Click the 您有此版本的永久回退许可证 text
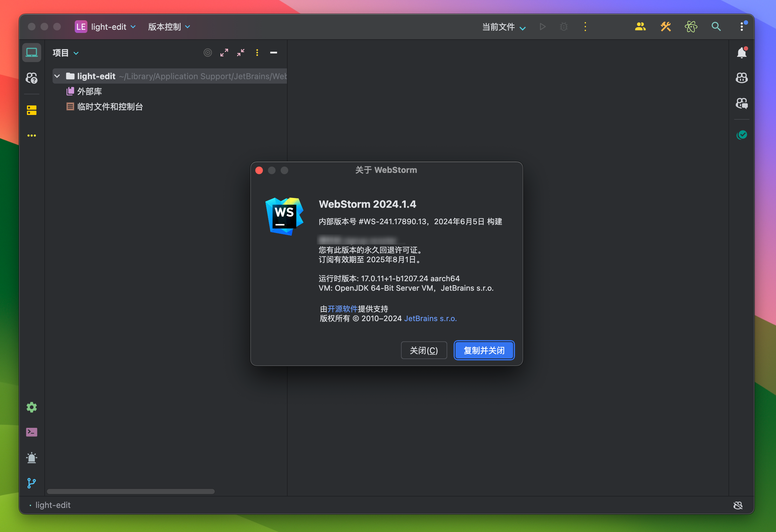This screenshot has width=776, height=532. pos(371,250)
